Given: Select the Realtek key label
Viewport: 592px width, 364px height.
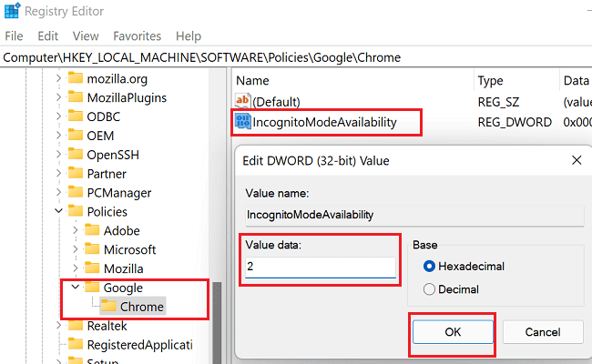Looking at the screenshot, I should [x=107, y=326].
